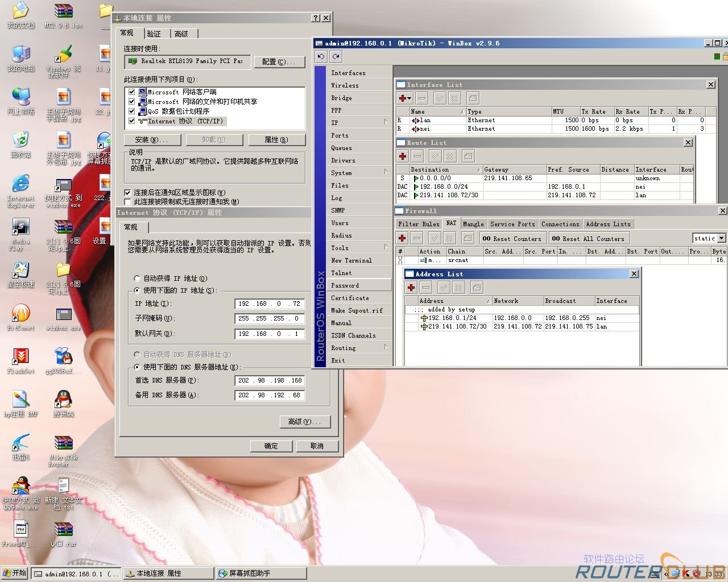Switch to Address Lists tab in Firewall
This screenshot has width=728, height=582.
pos(608,224)
